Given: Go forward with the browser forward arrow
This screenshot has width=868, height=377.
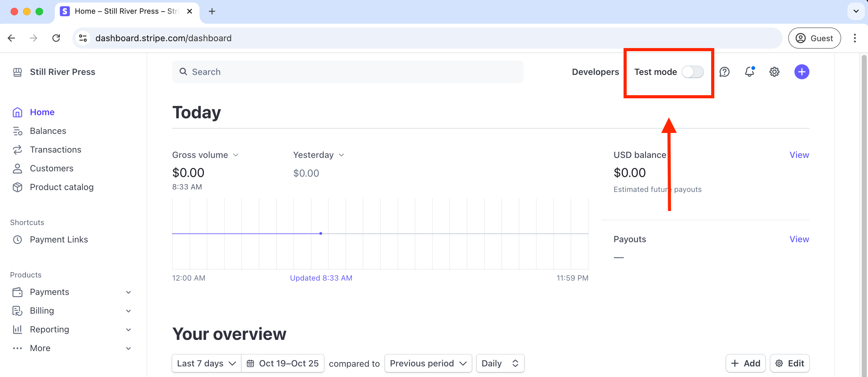Looking at the screenshot, I should pyautogui.click(x=33, y=38).
